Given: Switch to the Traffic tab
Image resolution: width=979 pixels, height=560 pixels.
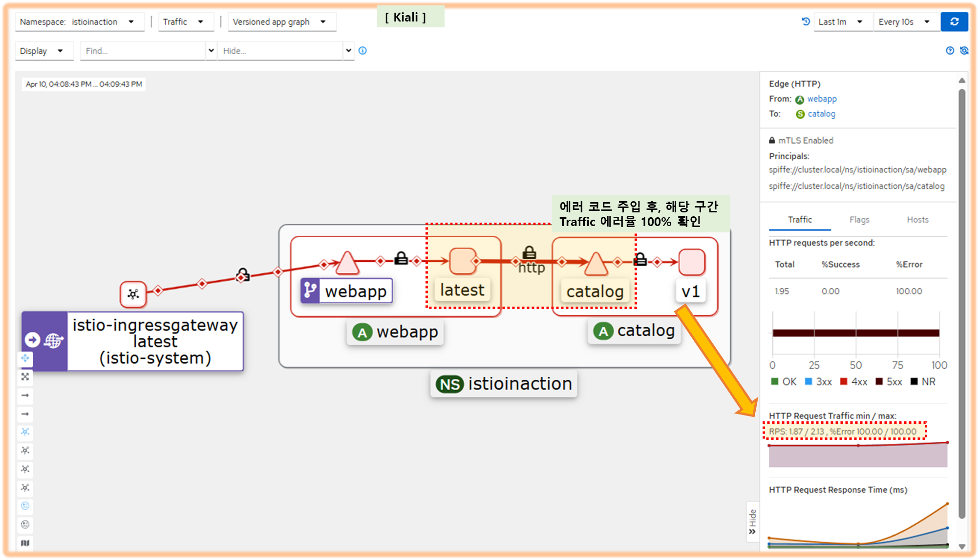Looking at the screenshot, I should click(x=800, y=220).
